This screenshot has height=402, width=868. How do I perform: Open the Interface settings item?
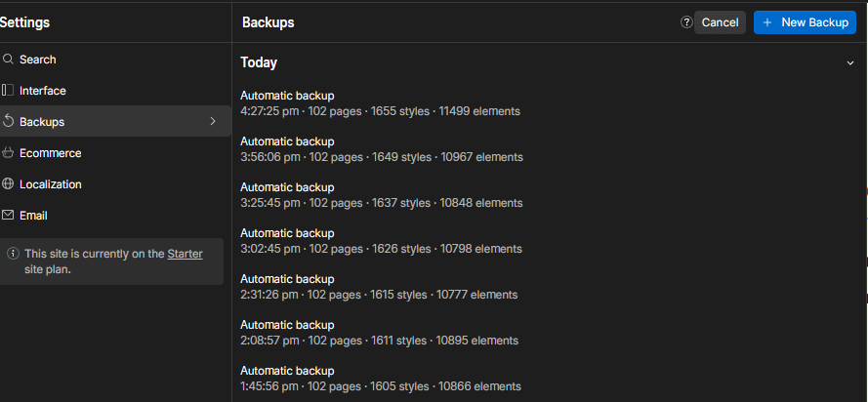click(x=115, y=90)
